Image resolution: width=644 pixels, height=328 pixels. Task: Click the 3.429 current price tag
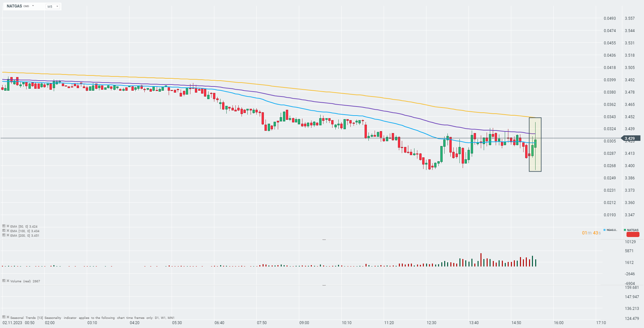[630, 138]
